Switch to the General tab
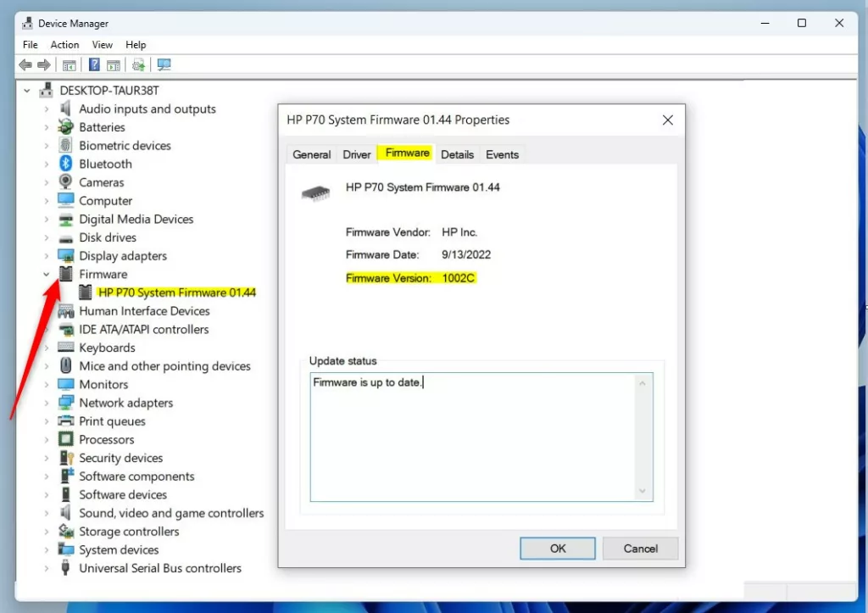The image size is (868, 613). pyautogui.click(x=312, y=154)
